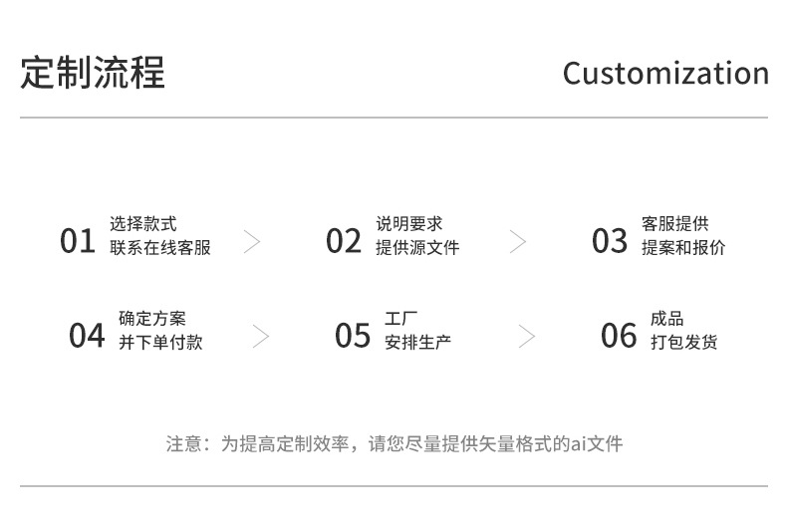787x532 pixels.
Task: Click the 提供源文件 text
Action: (x=417, y=248)
